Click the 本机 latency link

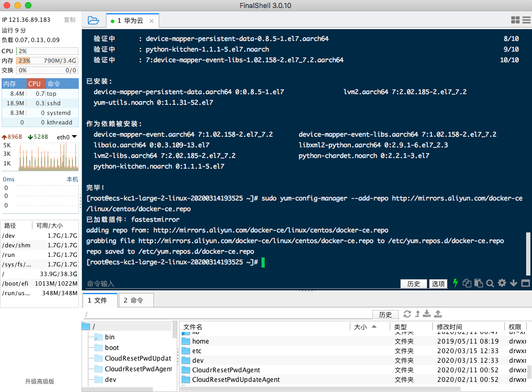coord(72,179)
